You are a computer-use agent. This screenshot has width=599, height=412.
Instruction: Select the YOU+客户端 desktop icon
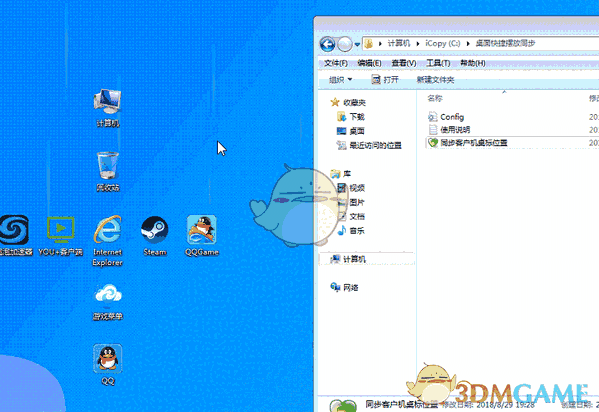[x=60, y=235]
